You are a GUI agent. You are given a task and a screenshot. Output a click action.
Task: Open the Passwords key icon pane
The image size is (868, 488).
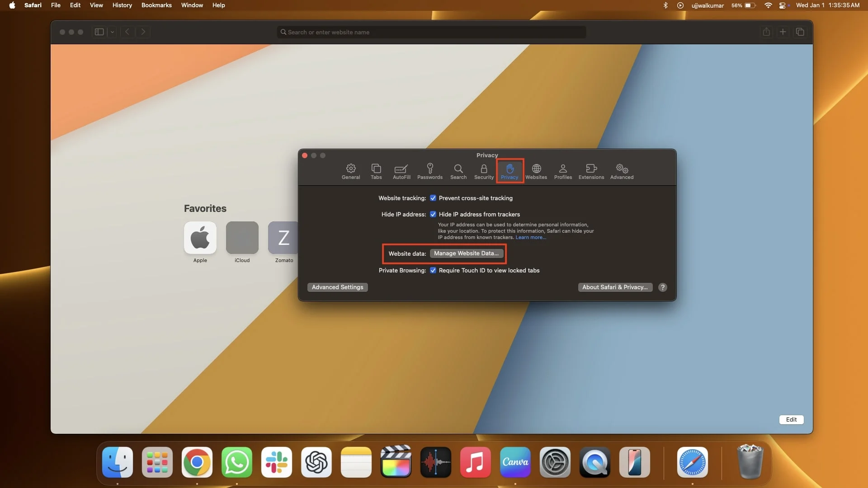[x=429, y=171]
